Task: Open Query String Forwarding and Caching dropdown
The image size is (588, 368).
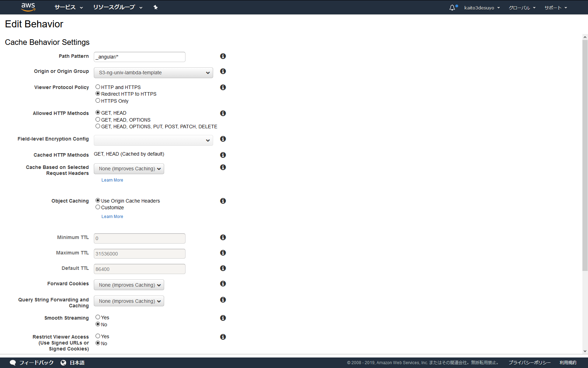Action: pos(129,301)
